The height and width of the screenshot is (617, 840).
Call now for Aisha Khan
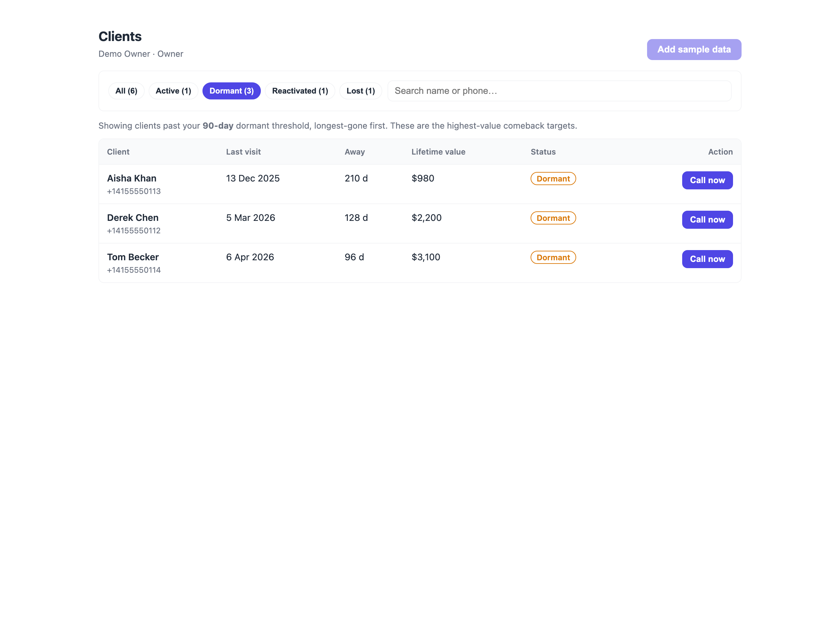pos(707,180)
